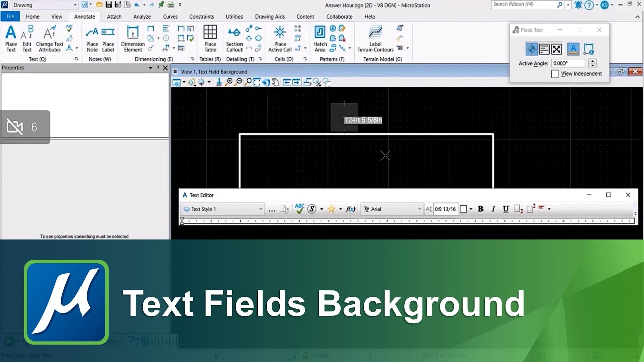Click the Open folder icon in quick access toolbar
644x362 pixels.
point(99,5)
